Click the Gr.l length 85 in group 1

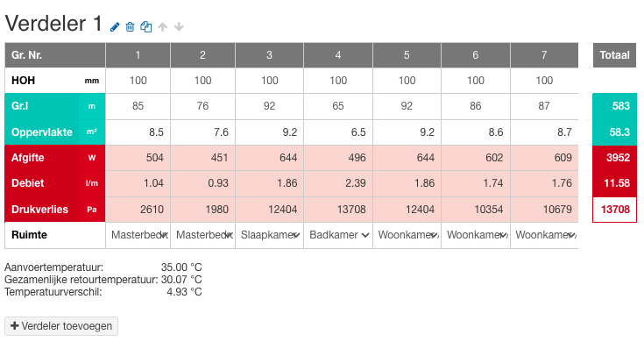pyautogui.click(x=138, y=106)
